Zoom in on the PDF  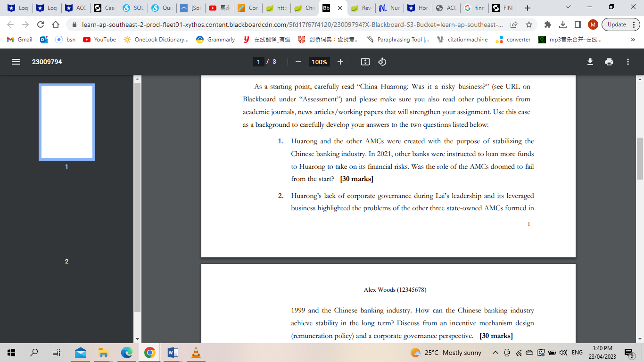coord(340,62)
